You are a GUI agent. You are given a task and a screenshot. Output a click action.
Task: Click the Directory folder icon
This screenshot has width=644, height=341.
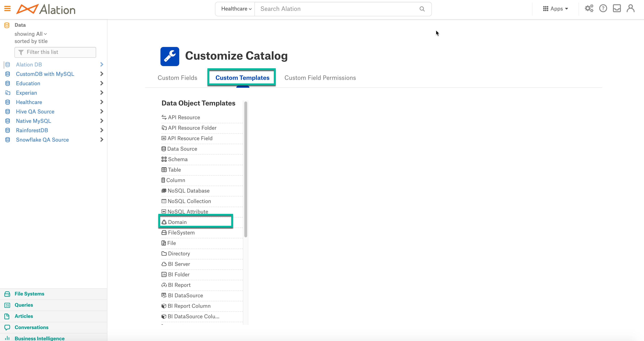pos(164,254)
